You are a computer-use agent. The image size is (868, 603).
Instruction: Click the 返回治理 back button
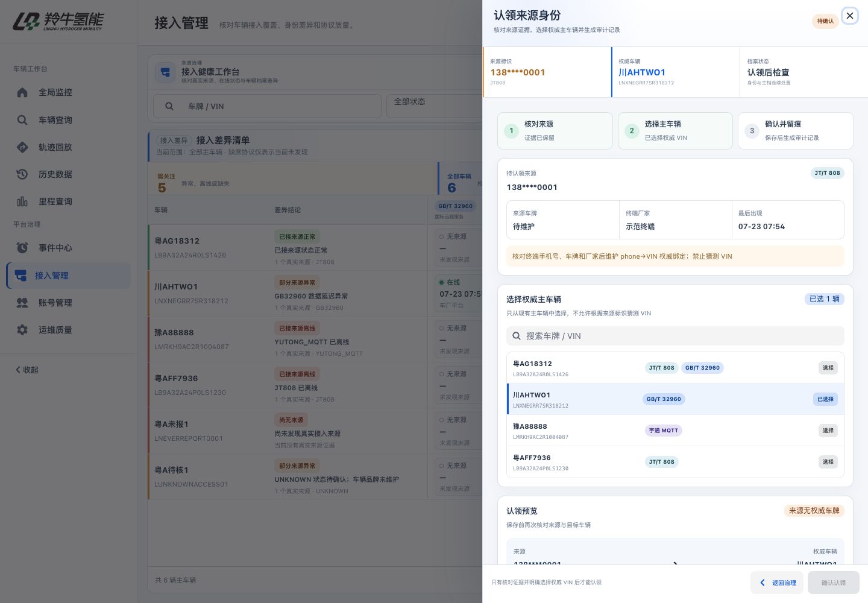click(x=777, y=582)
